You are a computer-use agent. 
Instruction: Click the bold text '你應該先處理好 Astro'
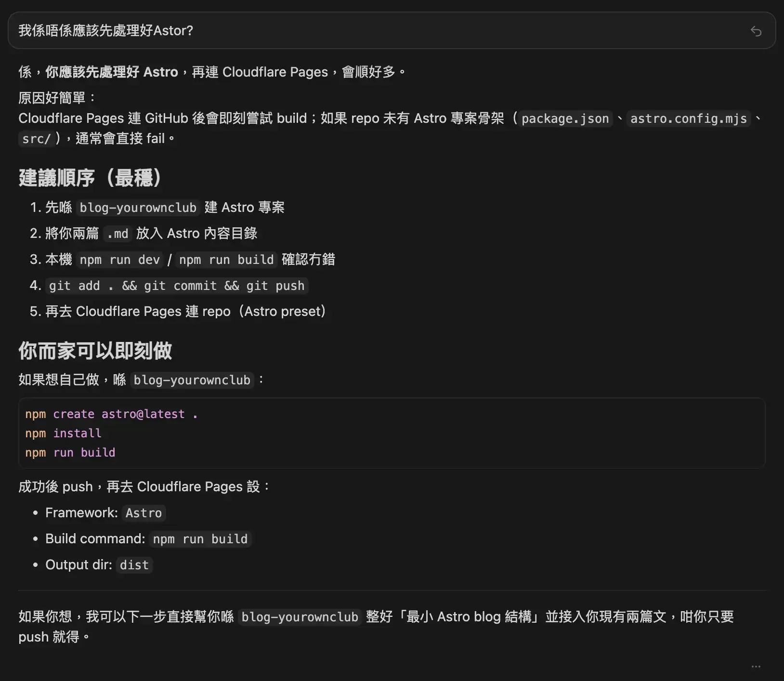tap(112, 72)
